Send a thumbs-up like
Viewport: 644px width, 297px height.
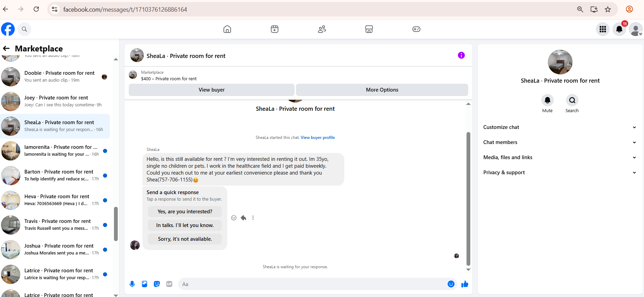465,284
